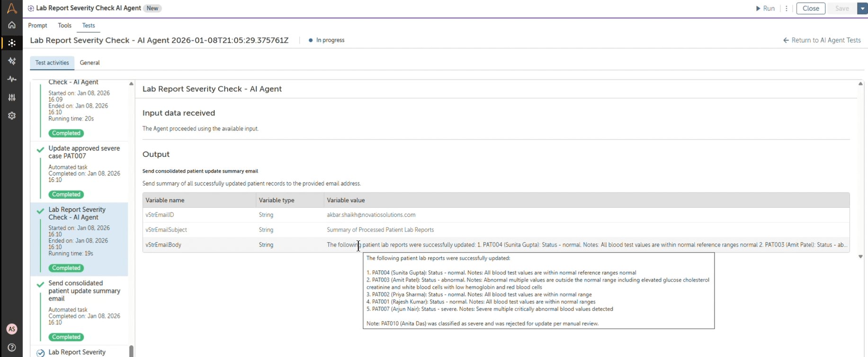Open the Home icon in left sidebar

tap(12, 25)
